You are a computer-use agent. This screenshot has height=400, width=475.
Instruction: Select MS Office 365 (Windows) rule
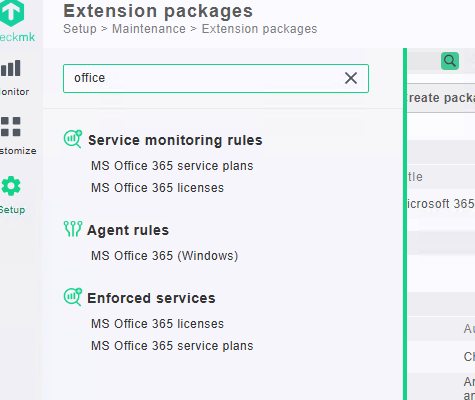pos(165,256)
